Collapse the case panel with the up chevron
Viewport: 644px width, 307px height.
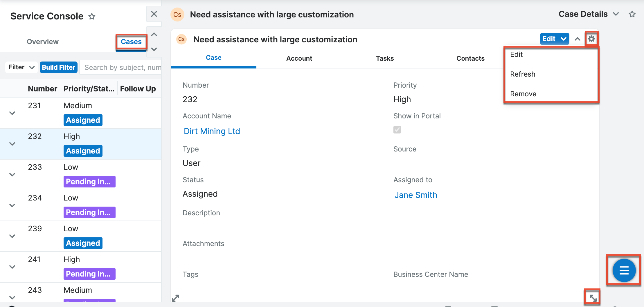coord(577,39)
